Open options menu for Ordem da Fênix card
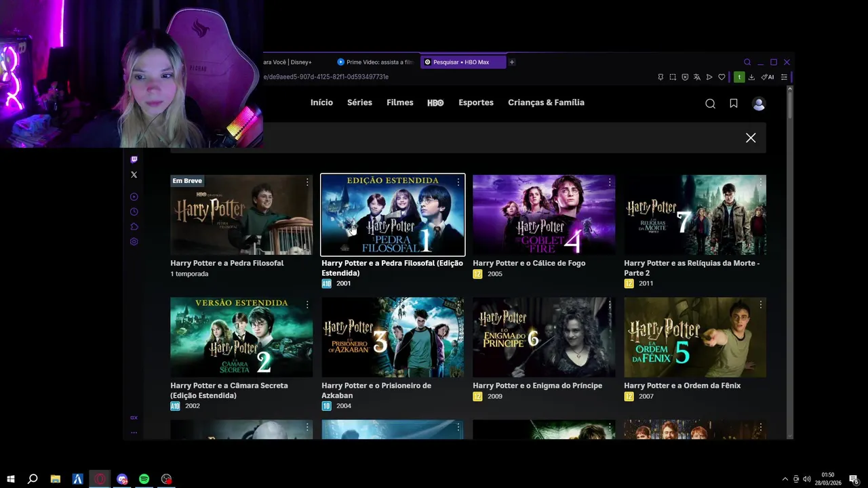The image size is (868, 488). tap(761, 305)
